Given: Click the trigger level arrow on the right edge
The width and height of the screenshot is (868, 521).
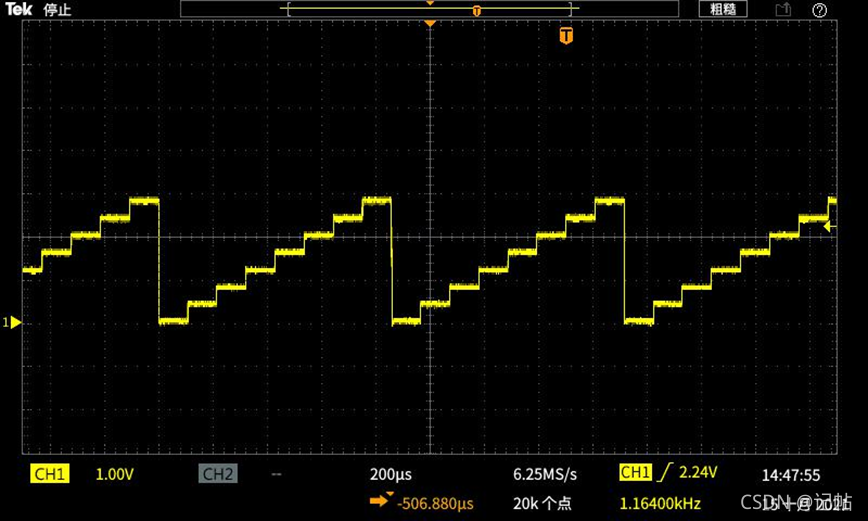Looking at the screenshot, I should [x=829, y=226].
